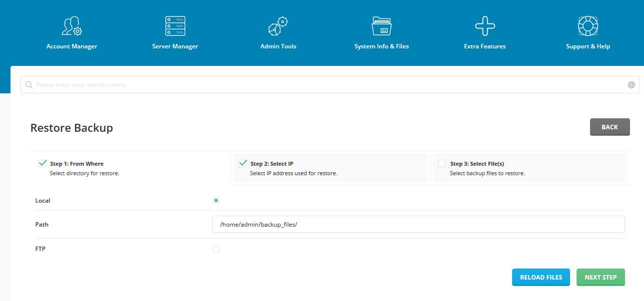Open the Server Manager icon
644x301 pixels.
pyautogui.click(x=175, y=26)
